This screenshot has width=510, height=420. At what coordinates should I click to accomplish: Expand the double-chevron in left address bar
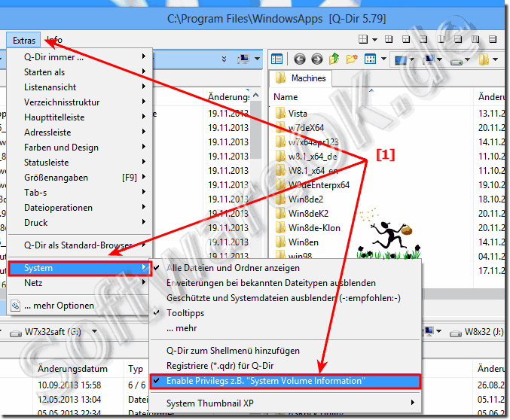(224, 59)
